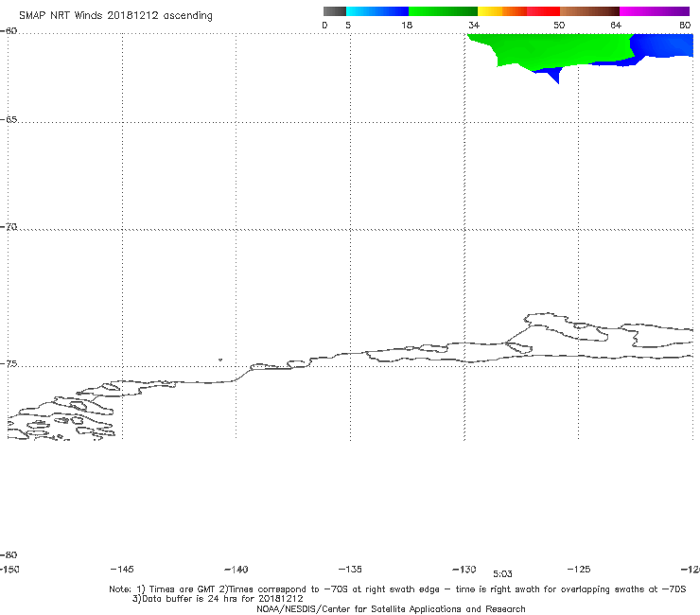This screenshot has width=700, height=615.
Task: Click the latitude label '-75'
Action: coord(9,364)
